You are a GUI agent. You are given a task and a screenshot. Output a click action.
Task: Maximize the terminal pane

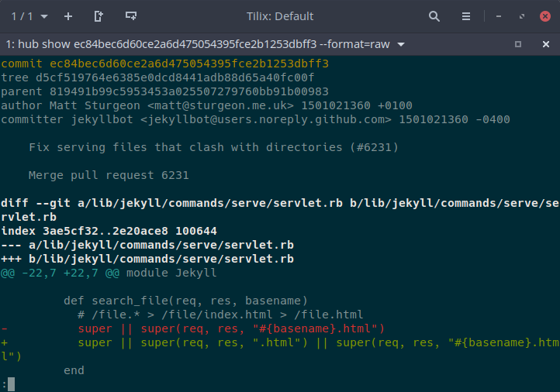(x=518, y=44)
